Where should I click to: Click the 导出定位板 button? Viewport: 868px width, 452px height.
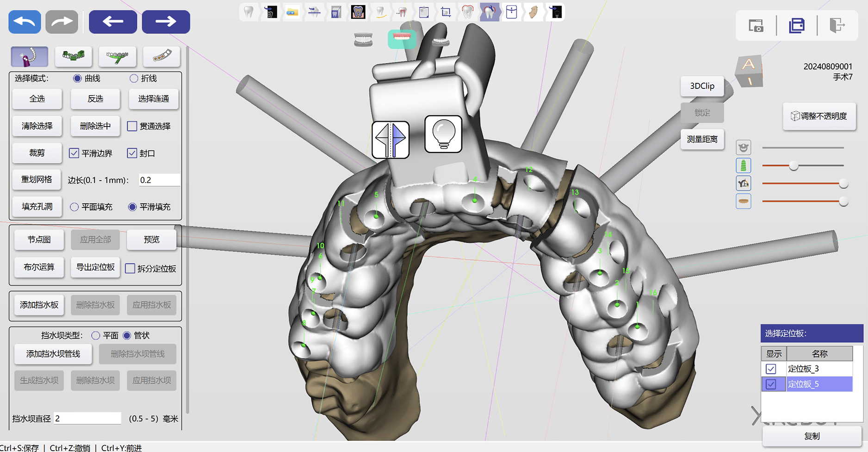(x=95, y=267)
